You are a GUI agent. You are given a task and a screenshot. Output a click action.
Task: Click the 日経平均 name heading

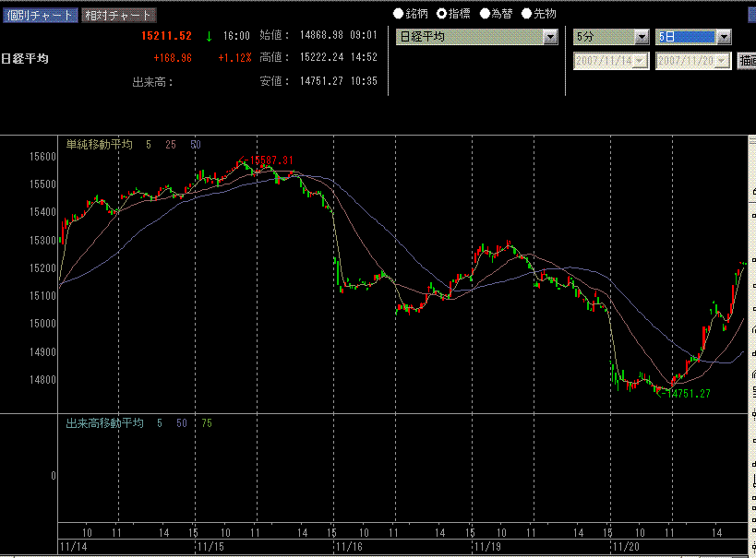coord(26,59)
